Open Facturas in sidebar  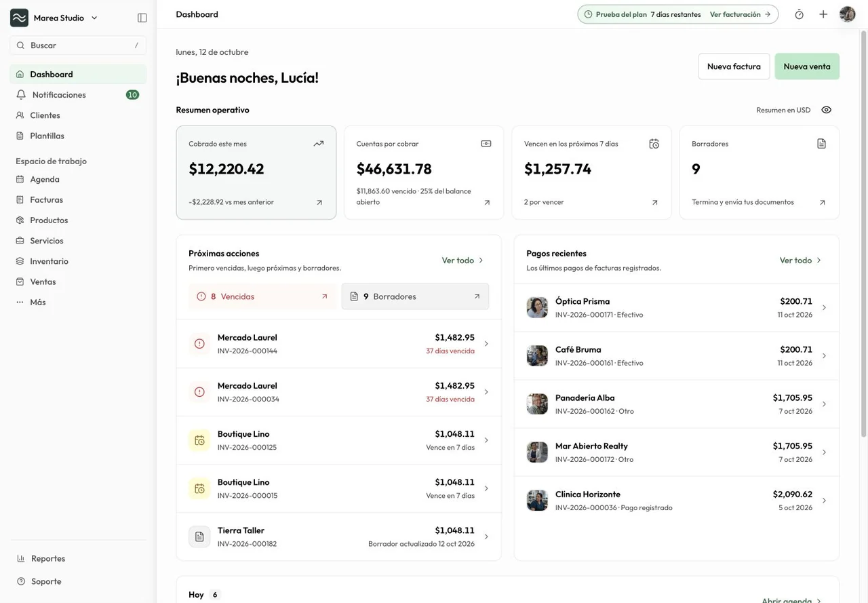tap(78, 199)
